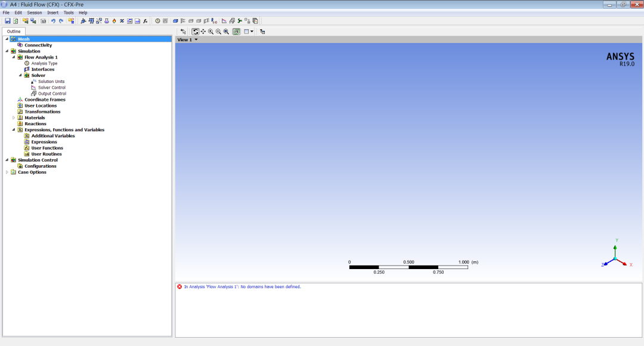Click the viewer Select pointer tool

183,32
